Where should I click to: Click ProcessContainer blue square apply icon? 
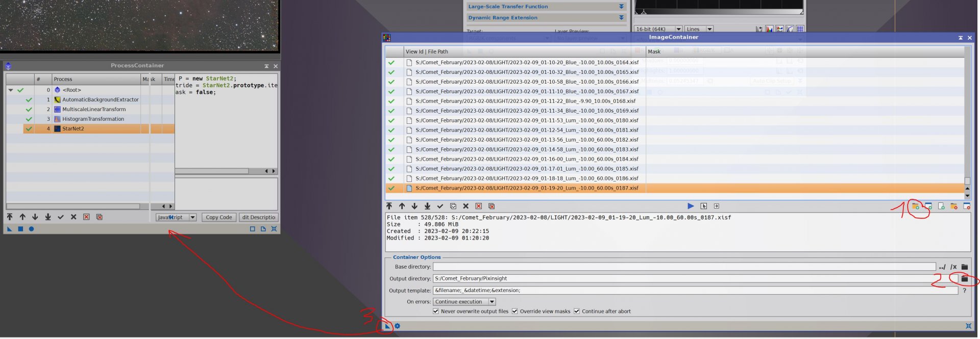click(20, 229)
